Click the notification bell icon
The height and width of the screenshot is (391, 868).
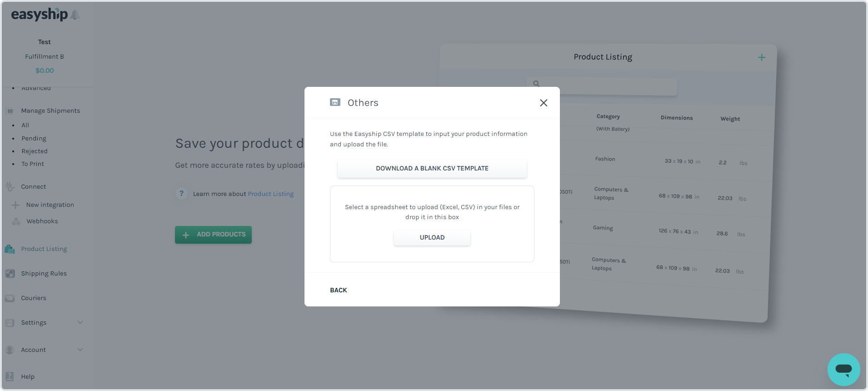75,15
